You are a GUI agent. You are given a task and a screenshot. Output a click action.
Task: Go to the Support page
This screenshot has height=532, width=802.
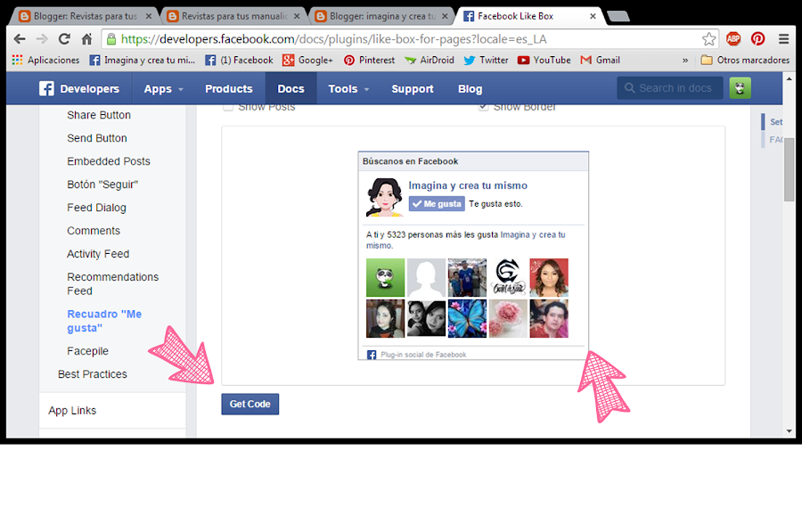tap(413, 88)
